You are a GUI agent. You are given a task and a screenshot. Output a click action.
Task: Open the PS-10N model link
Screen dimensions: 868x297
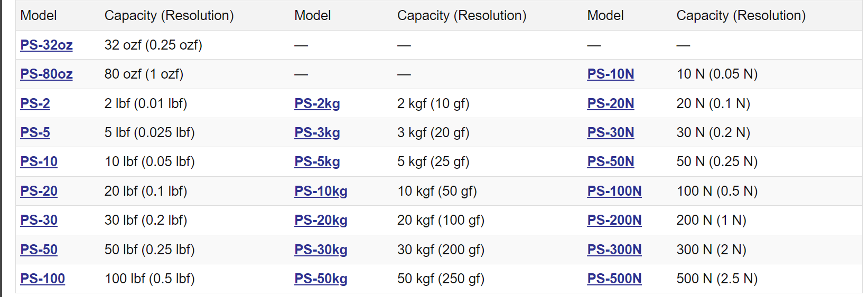click(610, 74)
